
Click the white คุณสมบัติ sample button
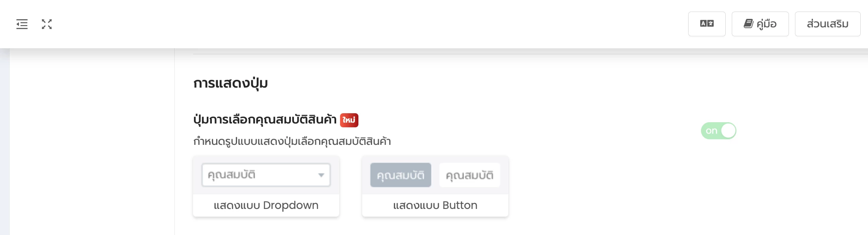point(469,175)
